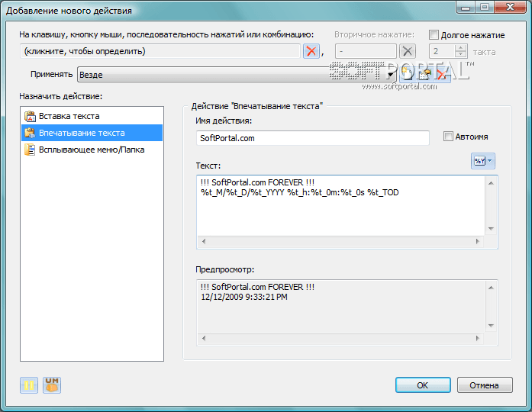Open the %Y variable insert menu

483,161
